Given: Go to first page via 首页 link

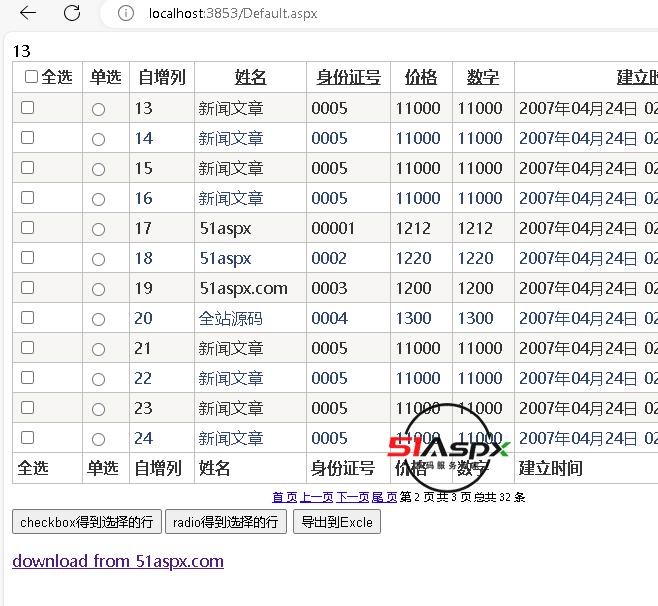Looking at the screenshot, I should (285, 497).
